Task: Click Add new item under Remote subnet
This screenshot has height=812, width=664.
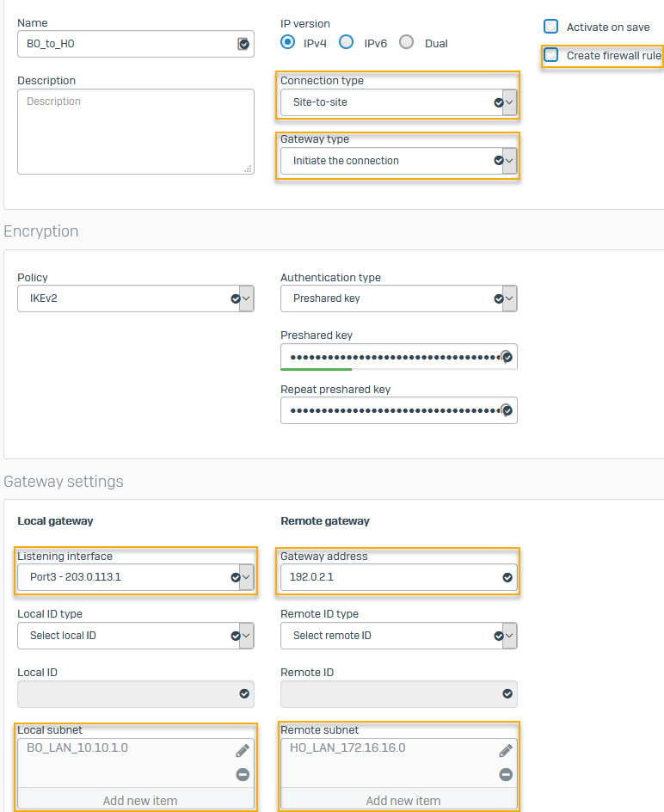Action: point(403,800)
